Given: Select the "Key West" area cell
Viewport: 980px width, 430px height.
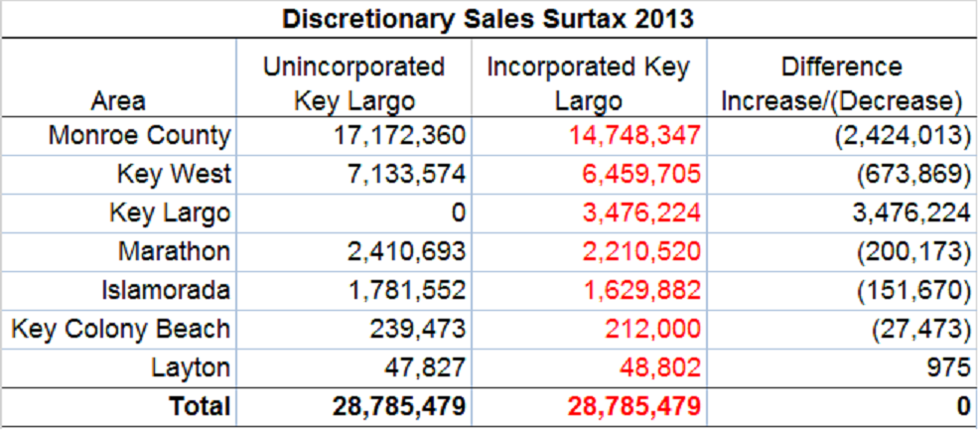Looking at the screenshot, I should point(173,174).
